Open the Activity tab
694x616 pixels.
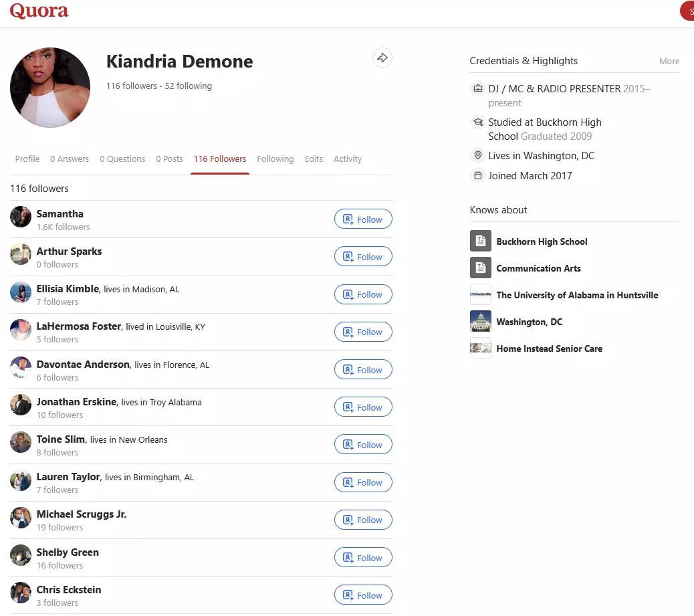[348, 159]
